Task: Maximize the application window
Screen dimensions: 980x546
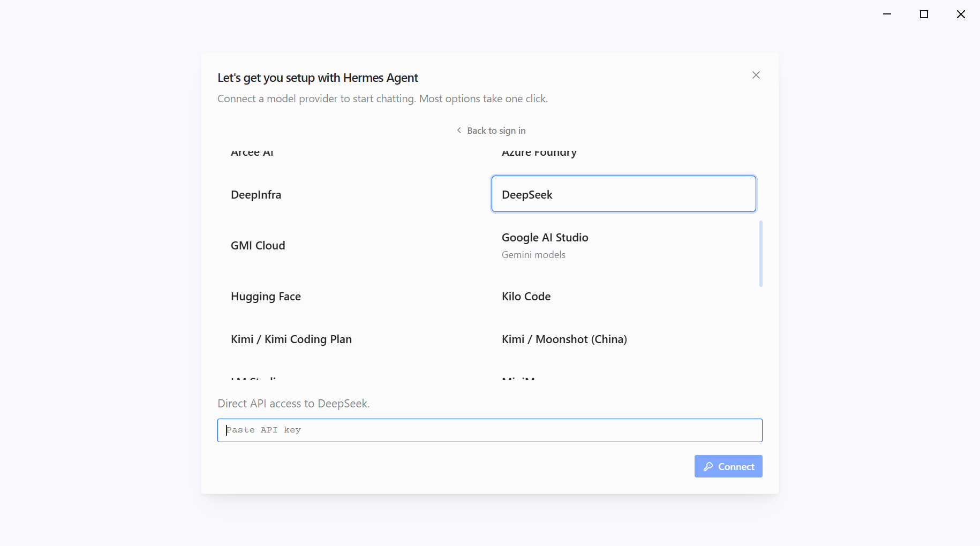Action: [924, 14]
